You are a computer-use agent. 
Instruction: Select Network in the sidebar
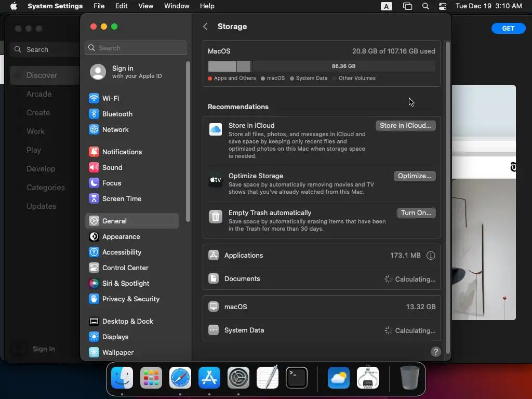[131, 129]
